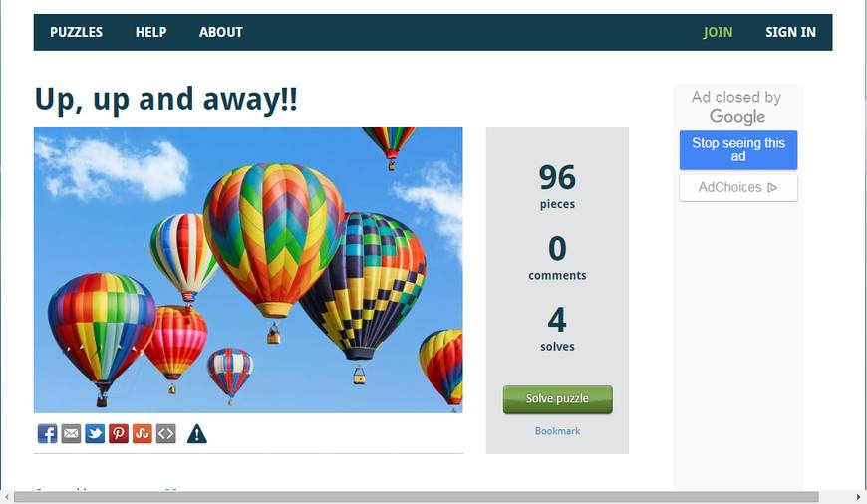Share puzzle via email envelope icon
Image resolution: width=867 pixels, height=504 pixels.
click(x=71, y=434)
